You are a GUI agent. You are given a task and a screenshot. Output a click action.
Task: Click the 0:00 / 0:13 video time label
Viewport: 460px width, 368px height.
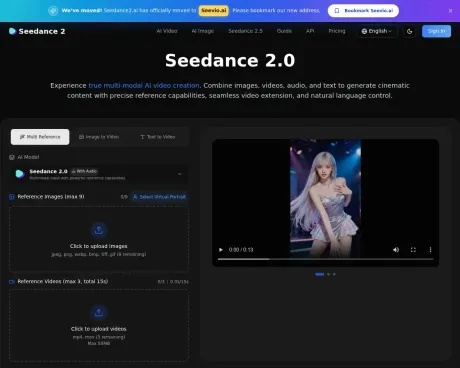click(241, 250)
